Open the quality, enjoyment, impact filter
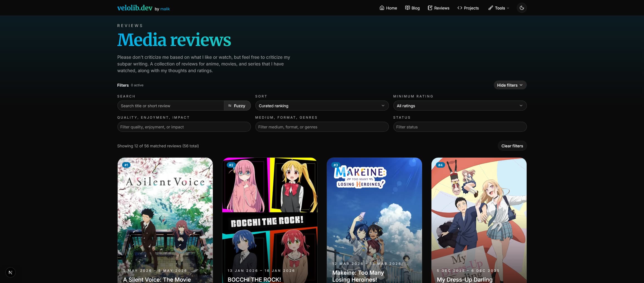644x283 pixels. pos(184,127)
